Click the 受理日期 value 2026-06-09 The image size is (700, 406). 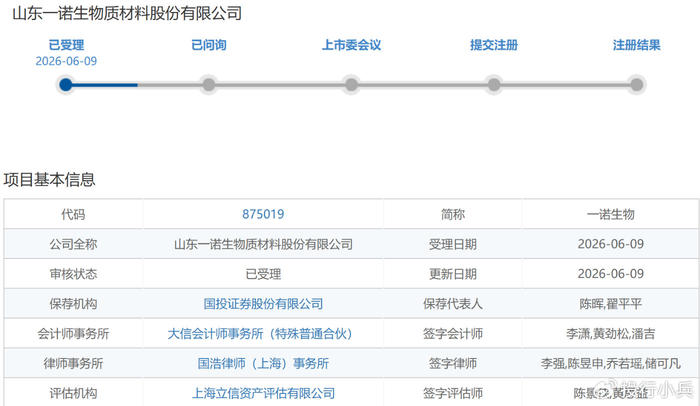[610, 244]
